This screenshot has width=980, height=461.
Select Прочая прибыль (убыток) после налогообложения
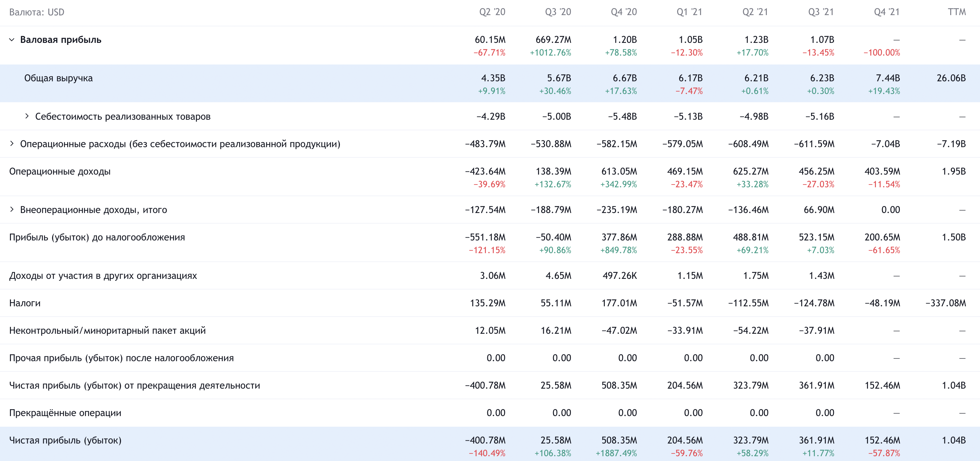(x=121, y=358)
